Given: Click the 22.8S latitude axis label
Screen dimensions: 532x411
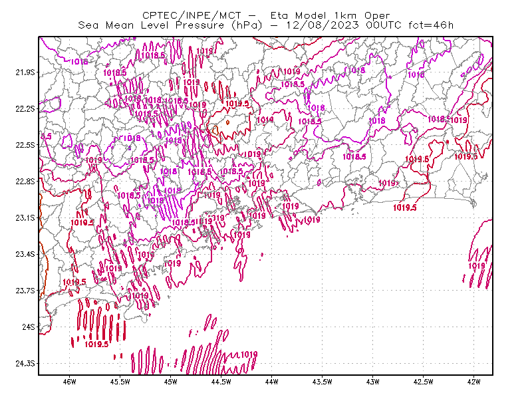Looking at the screenshot, I should [x=25, y=182].
